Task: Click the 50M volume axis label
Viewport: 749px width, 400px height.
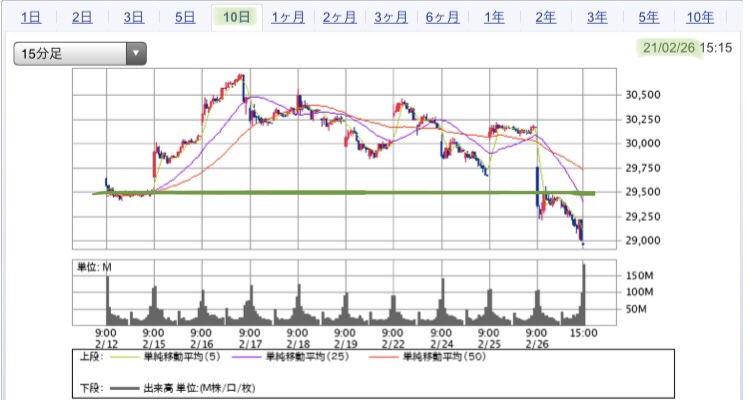Action: point(637,309)
